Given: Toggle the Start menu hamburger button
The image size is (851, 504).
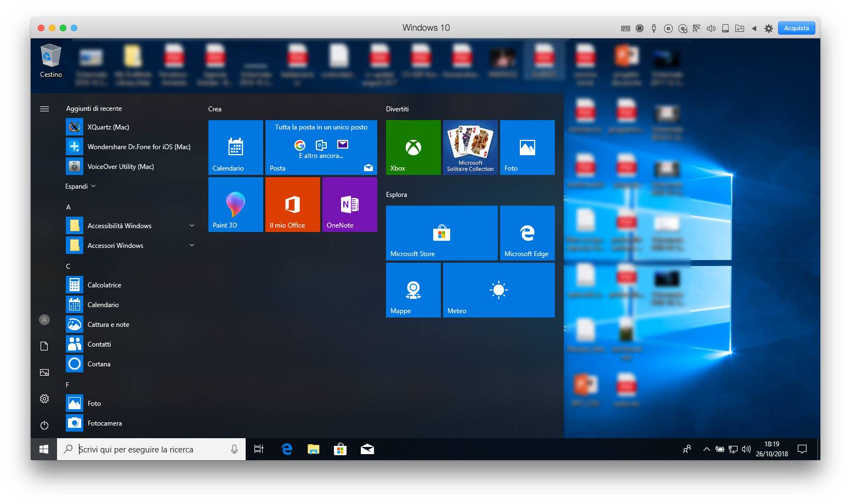Looking at the screenshot, I should point(44,109).
